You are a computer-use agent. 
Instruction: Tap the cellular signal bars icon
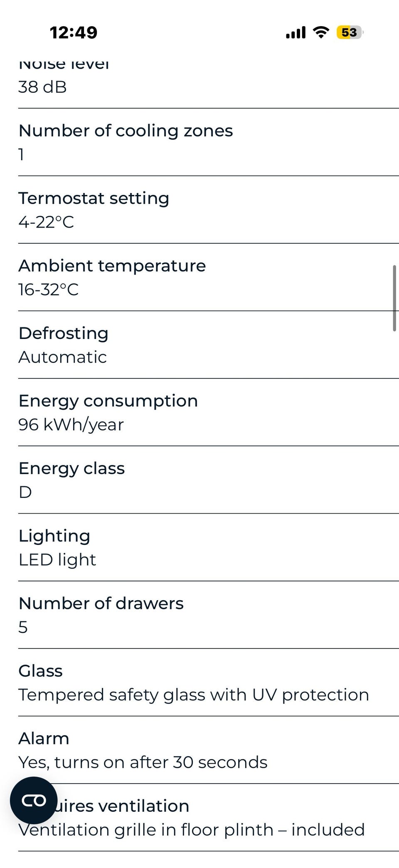click(296, 32)
